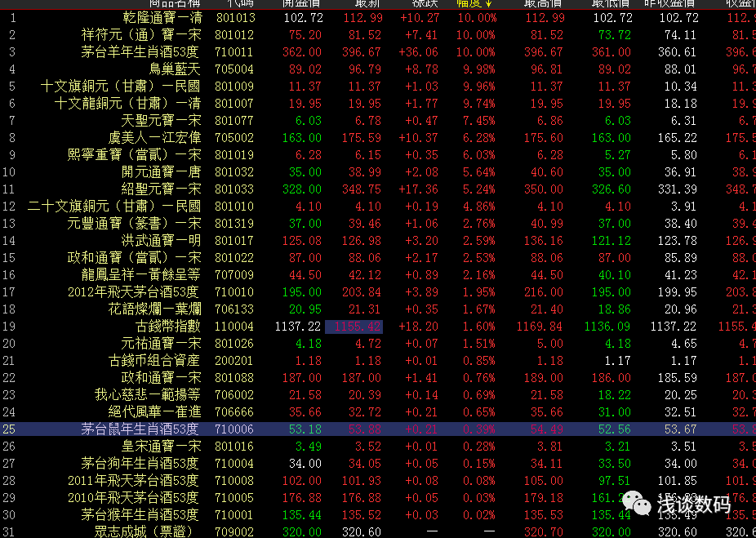Choose 紹聖元寶一宋 from the list
Viewport: 756px width, 538px height.
[162, 189]
